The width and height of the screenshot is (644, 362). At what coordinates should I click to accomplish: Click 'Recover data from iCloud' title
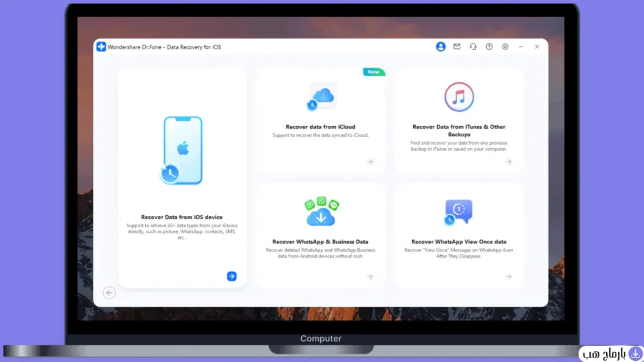click(320, 127)
